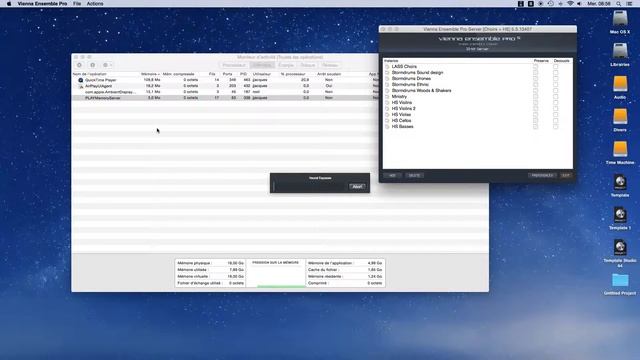
Task: Click the Quit button in Vienna Ensemble server
Action: [x=566, y=175]
